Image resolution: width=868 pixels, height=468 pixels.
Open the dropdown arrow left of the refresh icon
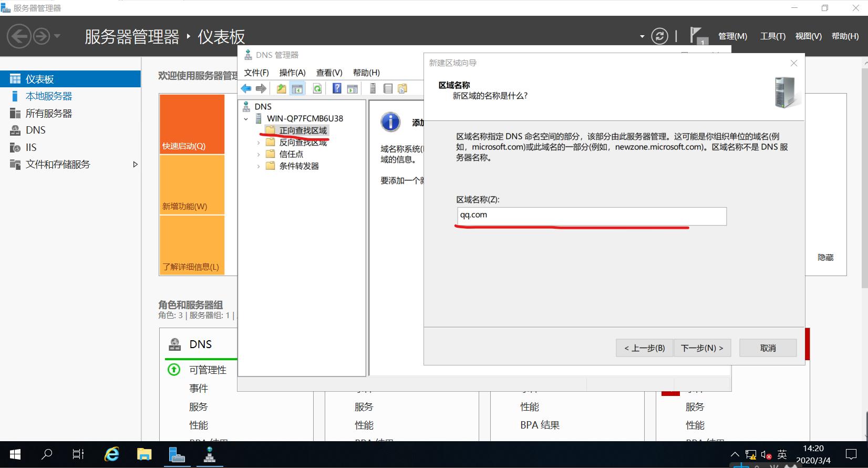point(642,36)
